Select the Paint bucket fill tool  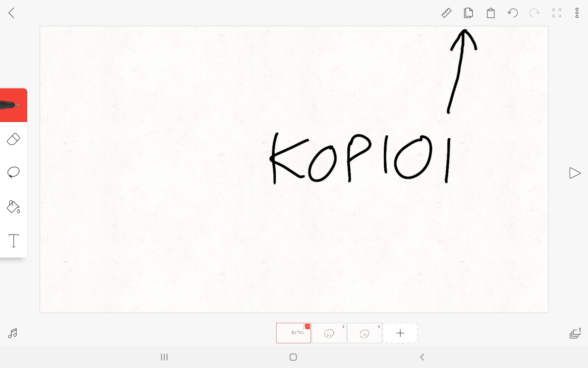13,207
